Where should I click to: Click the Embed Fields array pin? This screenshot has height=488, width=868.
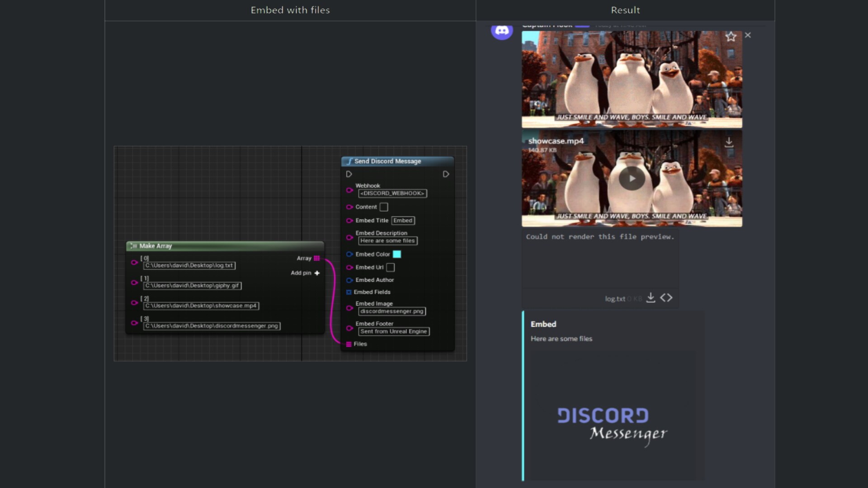[x=349, y=292]
